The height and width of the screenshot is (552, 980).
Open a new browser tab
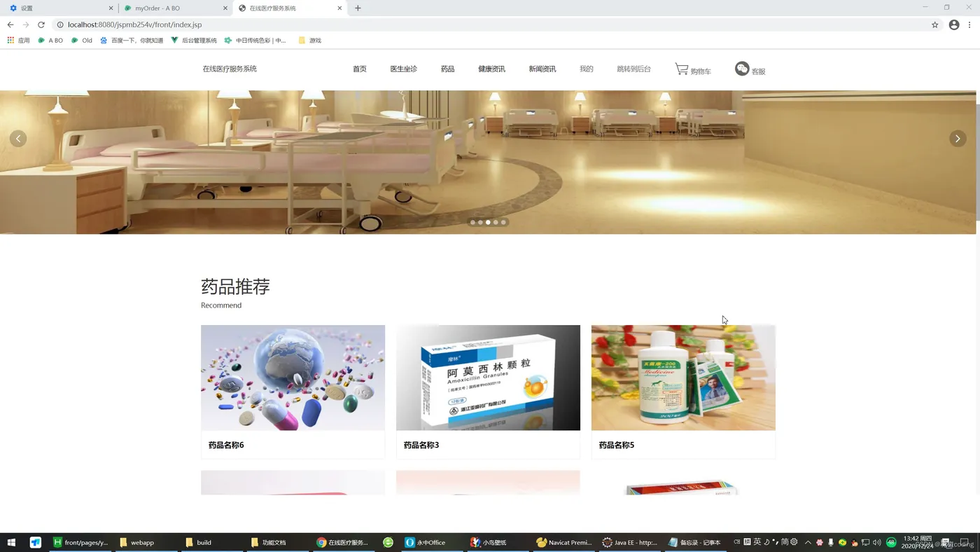(358, 8)
